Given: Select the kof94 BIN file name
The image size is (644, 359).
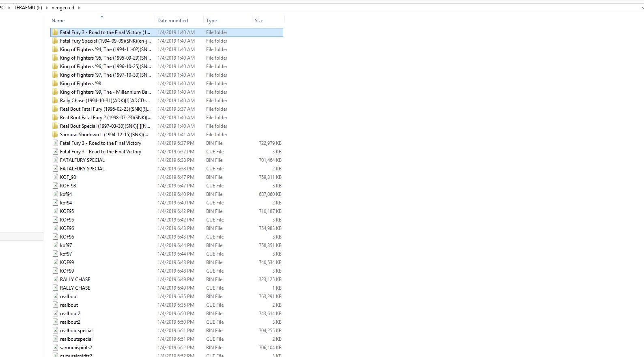Looking at the screenshot, I should [66, 194].
